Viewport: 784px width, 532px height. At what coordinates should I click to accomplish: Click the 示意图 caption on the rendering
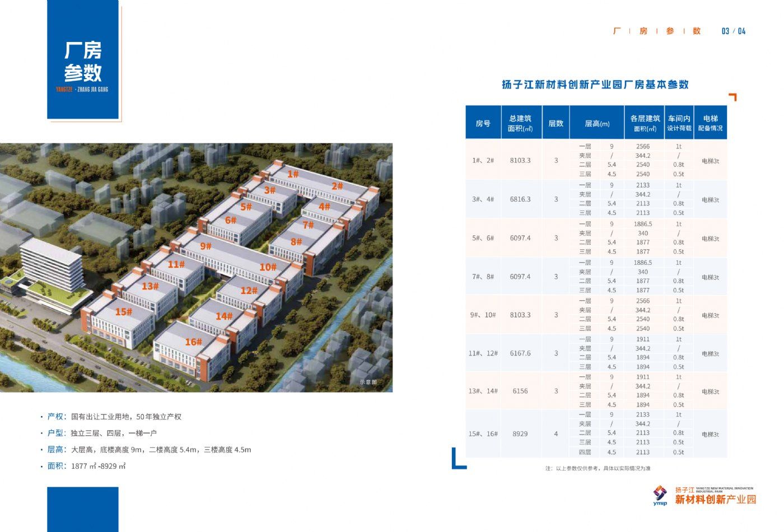(368, 382)
